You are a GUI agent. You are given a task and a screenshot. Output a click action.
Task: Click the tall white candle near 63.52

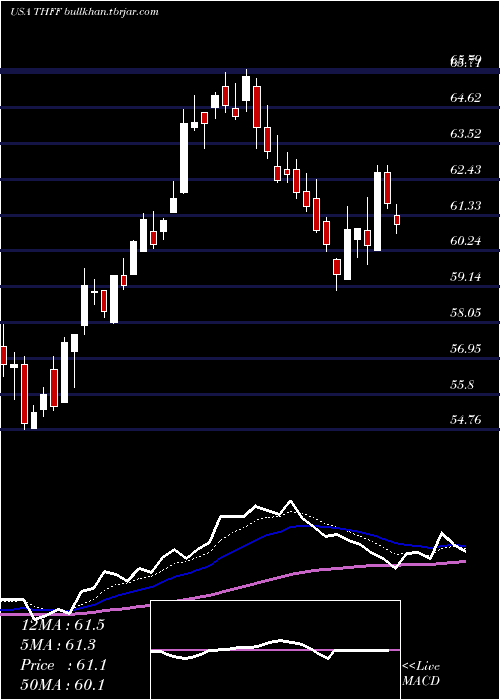(184, 158)
